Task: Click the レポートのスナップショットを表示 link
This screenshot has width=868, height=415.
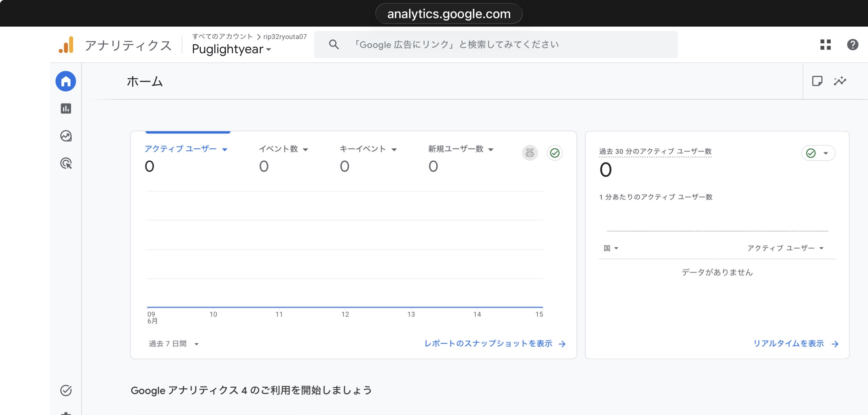Action: (495, 344)
